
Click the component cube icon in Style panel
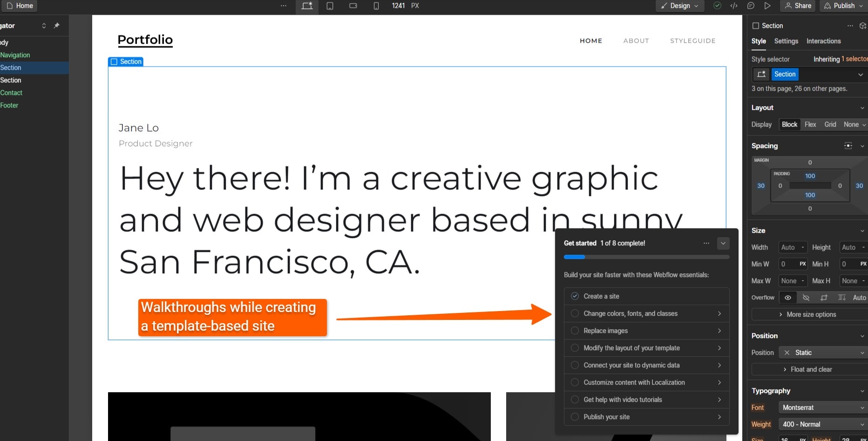point(863,26)
